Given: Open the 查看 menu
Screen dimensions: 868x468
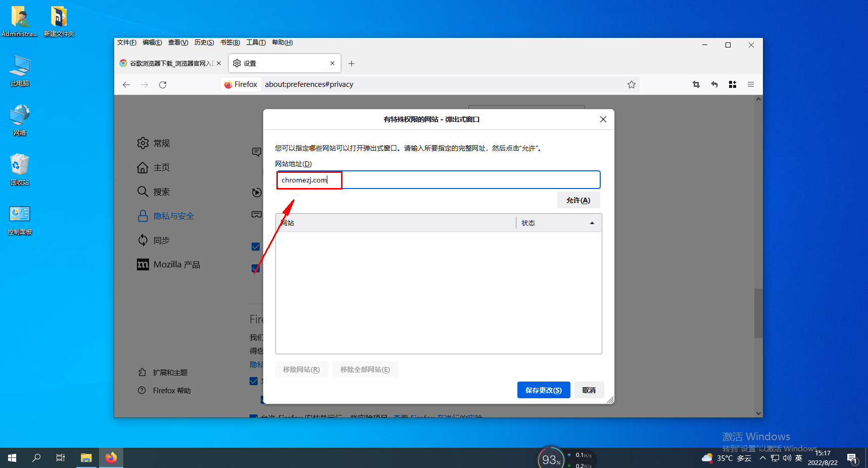Looking at the screenshot, I should [178, 42].
